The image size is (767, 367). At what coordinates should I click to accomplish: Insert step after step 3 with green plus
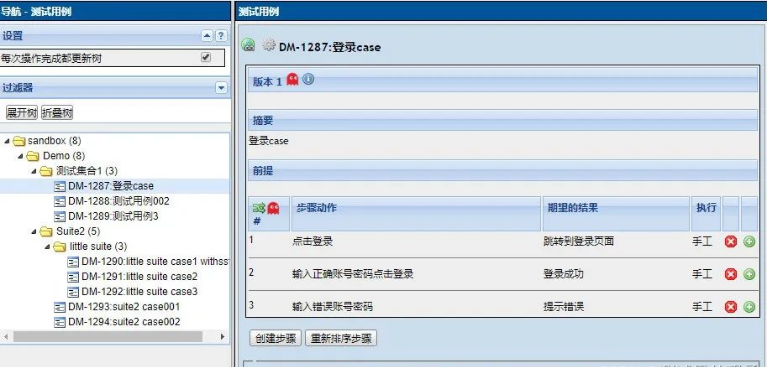[x=749, y=307]
